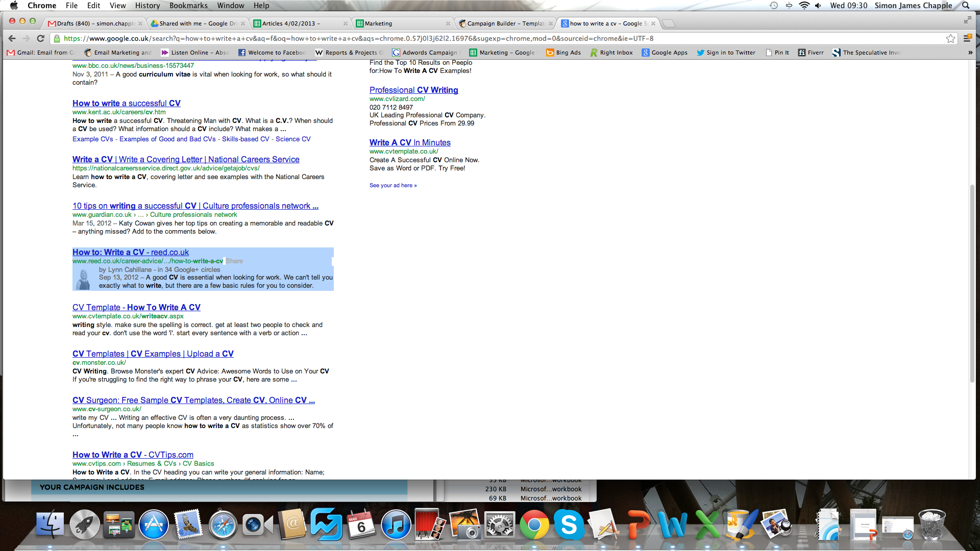Reload the Google search page
Screen dimensions: 980x551
(41, 38)
